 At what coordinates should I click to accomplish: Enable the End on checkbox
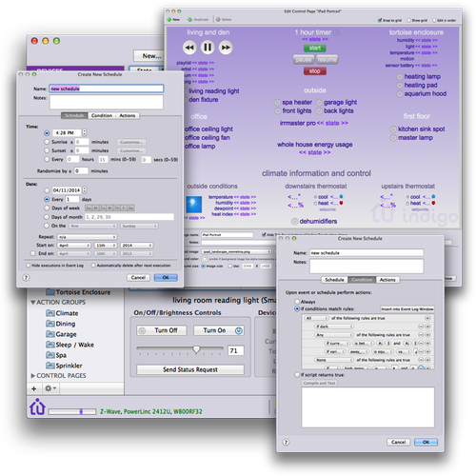pyautogui.click(x=32, y=253)
